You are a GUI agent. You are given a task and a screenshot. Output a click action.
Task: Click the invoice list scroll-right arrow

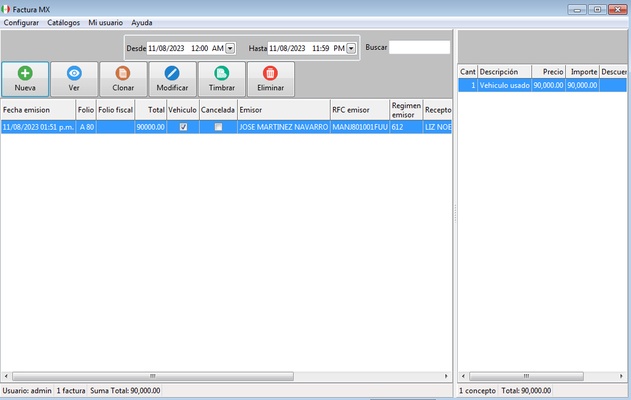(446, 376)
